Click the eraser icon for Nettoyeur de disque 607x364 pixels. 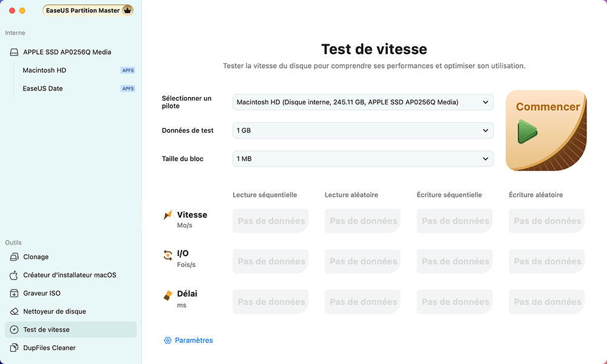point(14,311)
